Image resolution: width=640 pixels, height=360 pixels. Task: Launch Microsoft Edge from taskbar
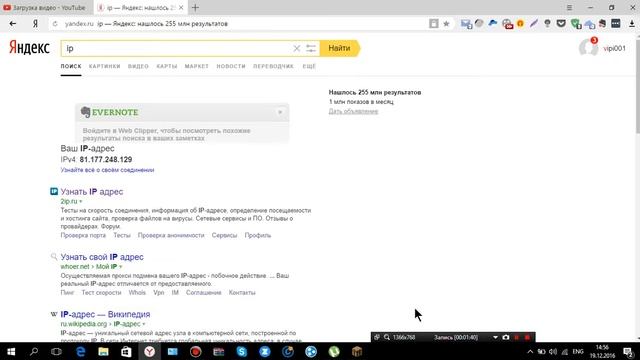(x=80, y=351)
